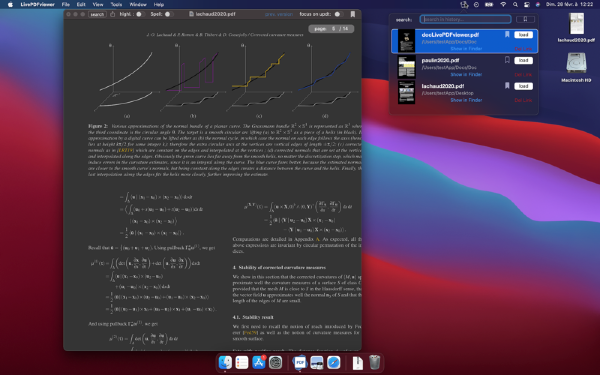The height and width of the screenshot is (375, 600).
Task: Open Spotlight search in the menu bar
Action: pyautogui.click(x=515, y=5)
